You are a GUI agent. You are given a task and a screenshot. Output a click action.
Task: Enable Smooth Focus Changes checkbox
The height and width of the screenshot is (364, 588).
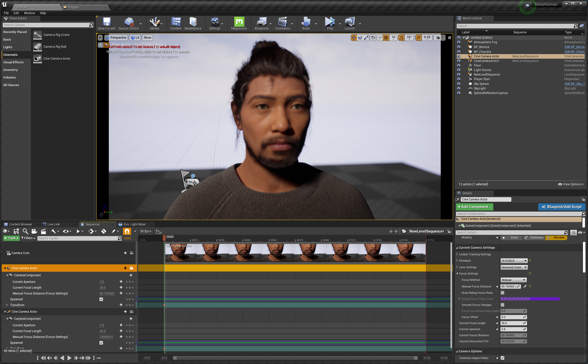point(502,305)
